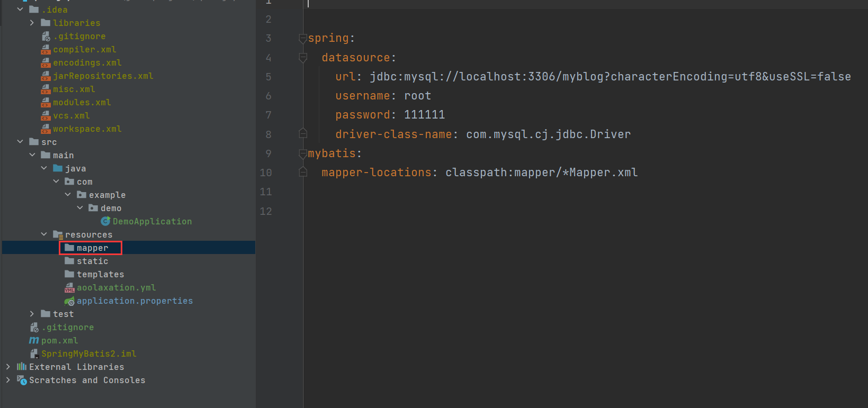This screenshot has height=408, width=868.
Task: Click the vcs.xml file icon
Action: [x=46, y=115]
